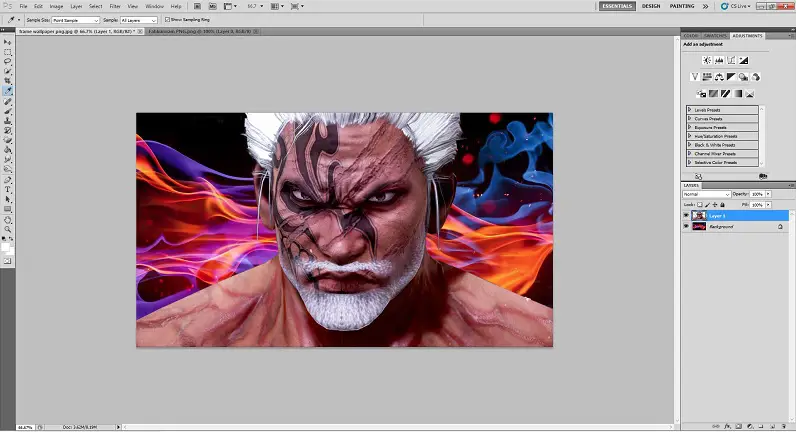Image resolution: width=796 pixels, height=432 pixels.
Task: Select the Layer 1 thumbnail
Action: click(x=699, y=216)
